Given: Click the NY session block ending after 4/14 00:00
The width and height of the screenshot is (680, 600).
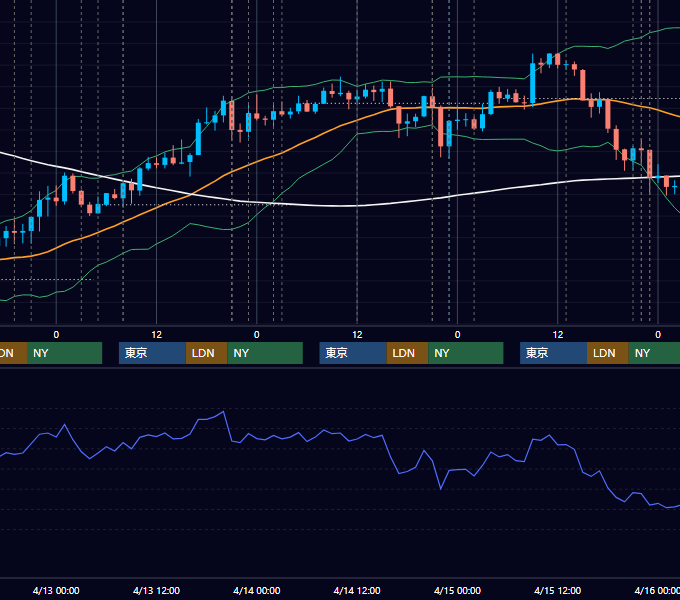Looking at the screenshot, I should [x=265, y=353].
